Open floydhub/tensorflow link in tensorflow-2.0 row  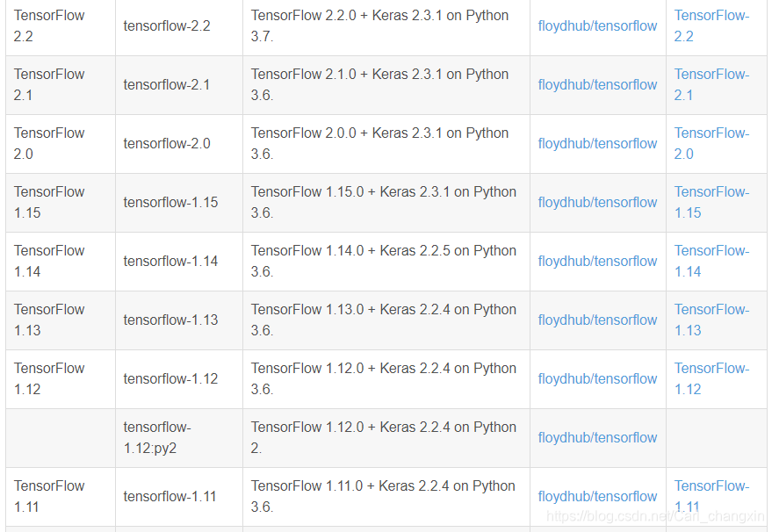[x=597, y=144]
